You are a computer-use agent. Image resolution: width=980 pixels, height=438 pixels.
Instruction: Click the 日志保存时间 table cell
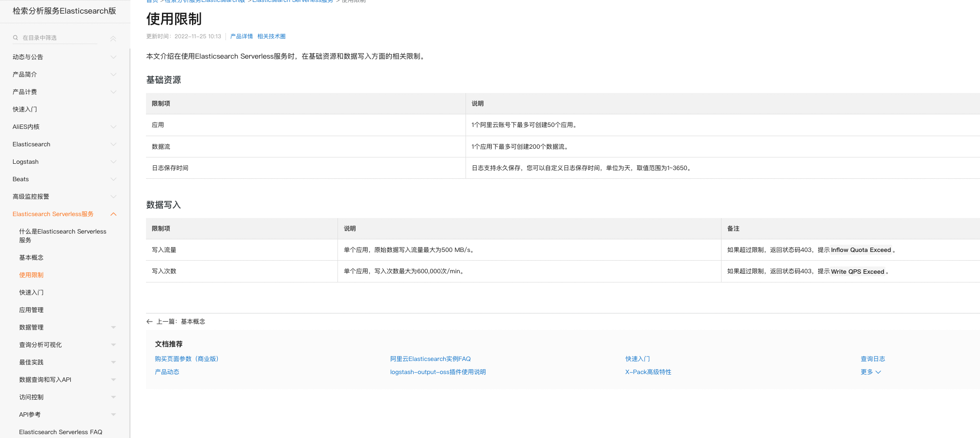305,168
